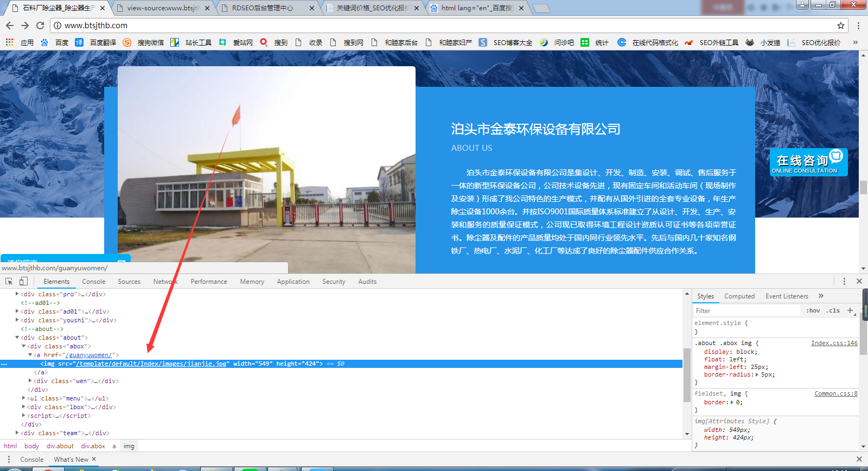Switch to the Sources panel tab
The width and height of the screenshot is (868, 471).
129,282
